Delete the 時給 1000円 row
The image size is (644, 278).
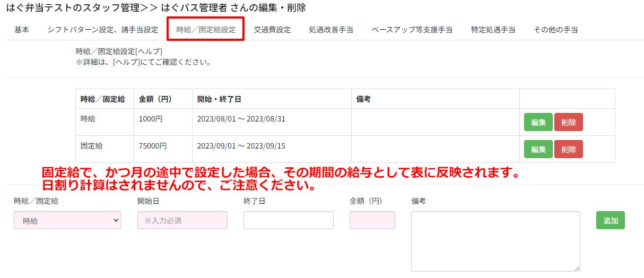coord(568,122)
